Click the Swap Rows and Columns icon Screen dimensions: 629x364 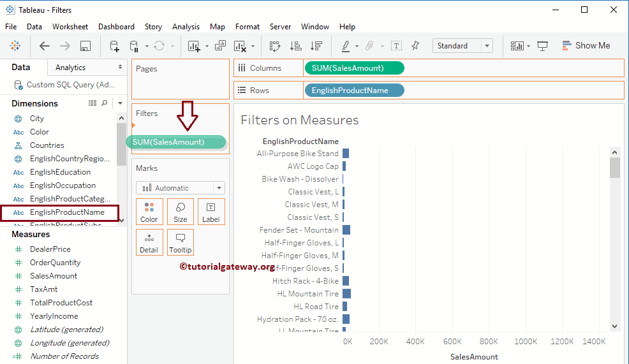click(275, 46)
